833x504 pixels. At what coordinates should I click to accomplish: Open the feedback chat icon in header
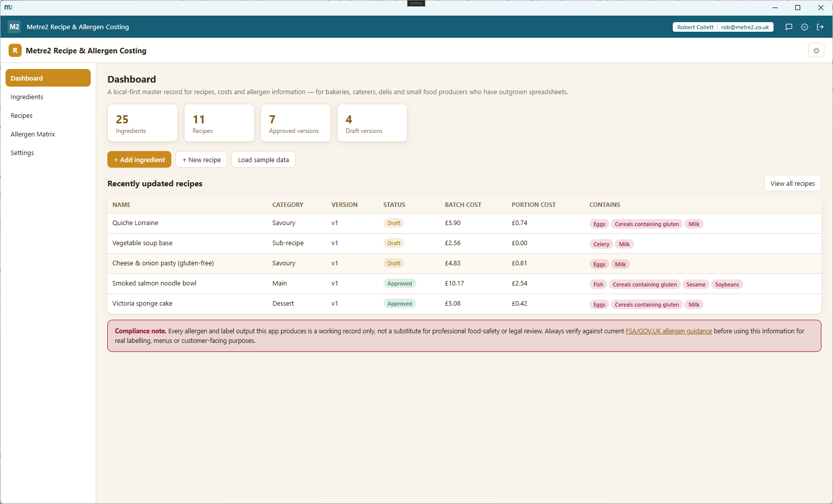click(789, 27)
